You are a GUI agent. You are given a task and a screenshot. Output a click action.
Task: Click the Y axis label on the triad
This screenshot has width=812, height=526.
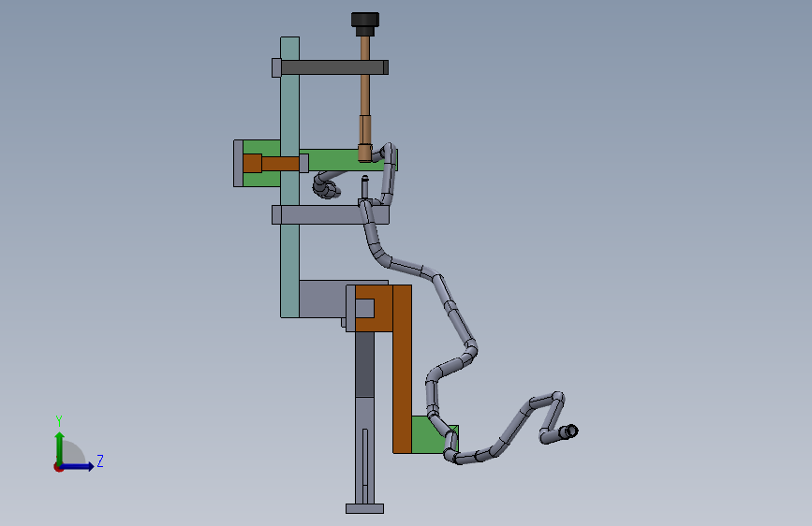(59, 421)
